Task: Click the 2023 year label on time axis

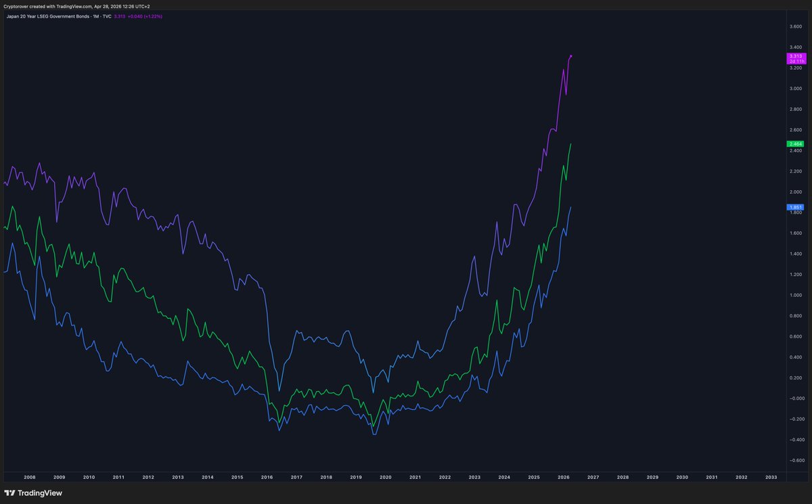Action: (x=474, y=477)
